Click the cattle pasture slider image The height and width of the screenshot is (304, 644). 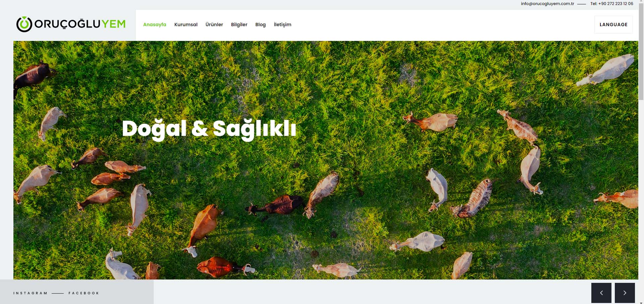(326, 160)
